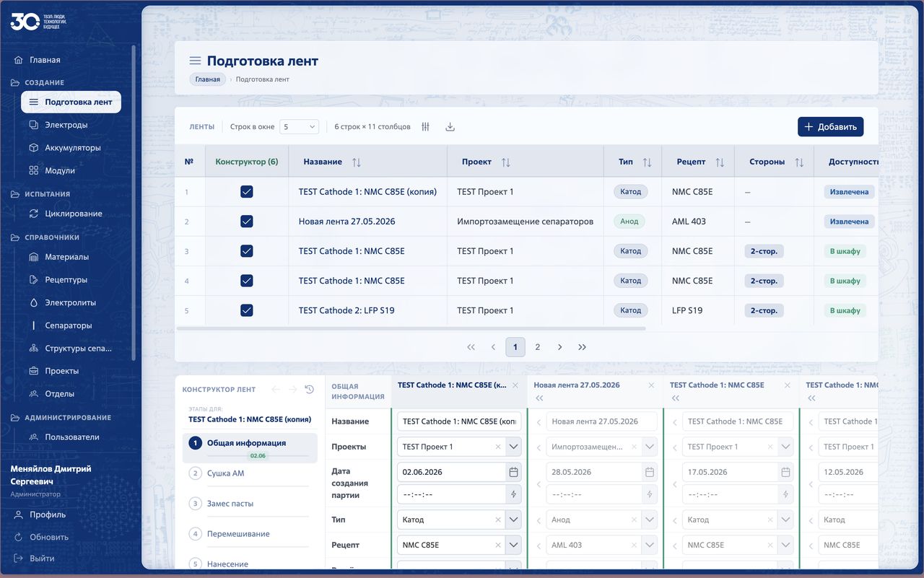Open Сепараторы in sidebar
The height and width of the screenshot is (578, 924).
point(68,325)
